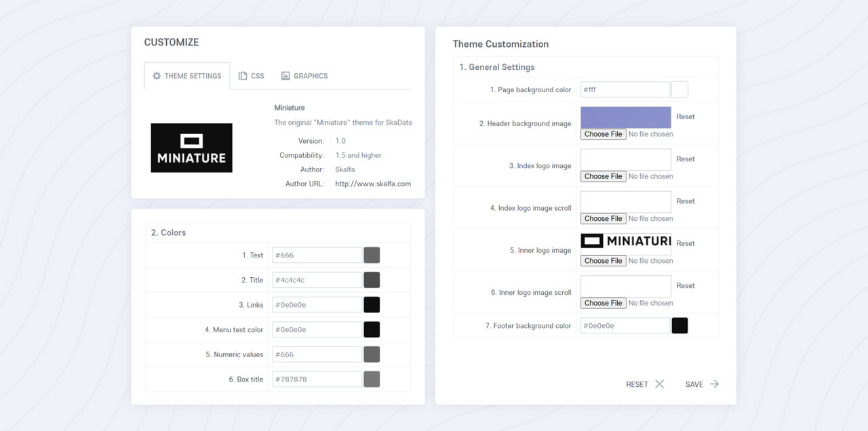The width and height of the screenshot is (868, 431).
Task: Click RESET in Theme Customization panel
Action: pyautogui.click(x=636, y=384)
